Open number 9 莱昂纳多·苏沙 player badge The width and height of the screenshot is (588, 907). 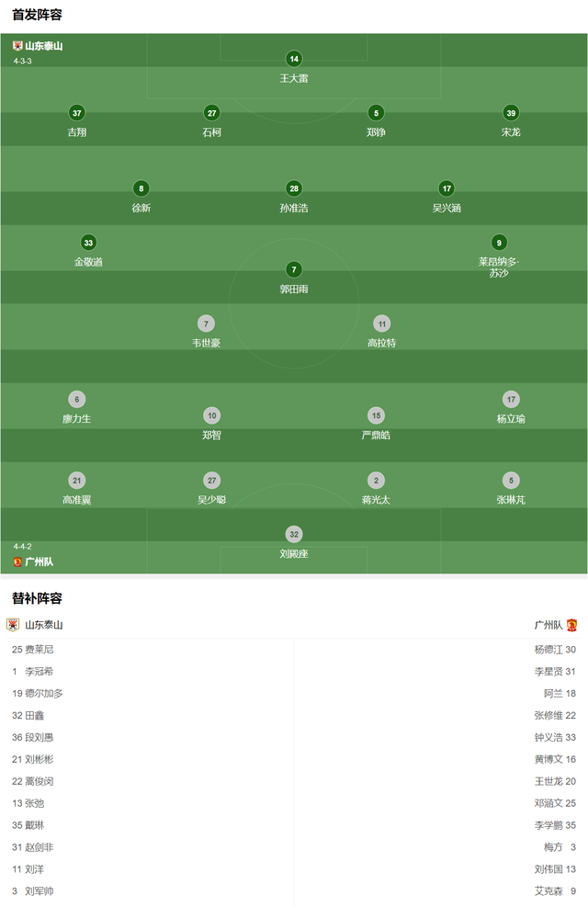499,243
